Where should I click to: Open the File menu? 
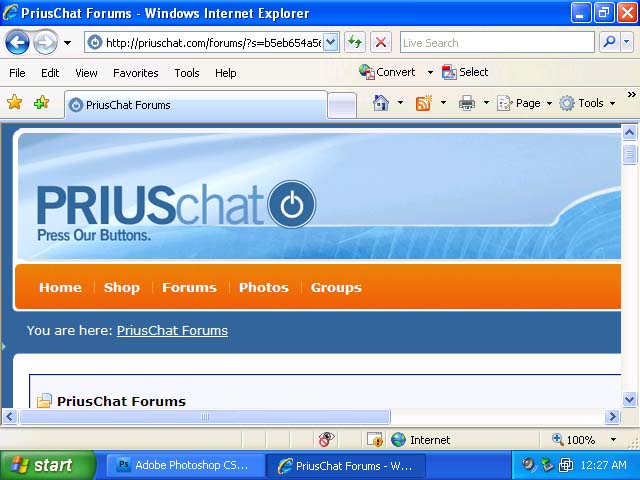(x=17, y=73)
